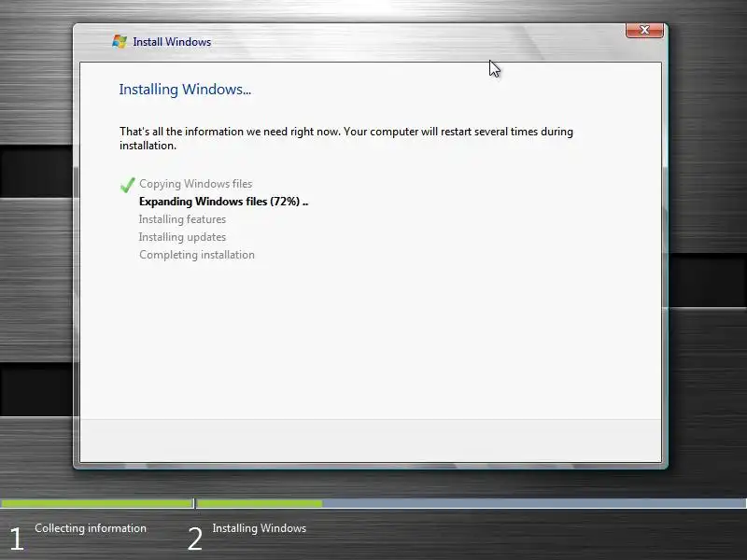This screenshot has height=560, width=747.
Task: Close the Install Windows dialog
Action: [644, 30]
